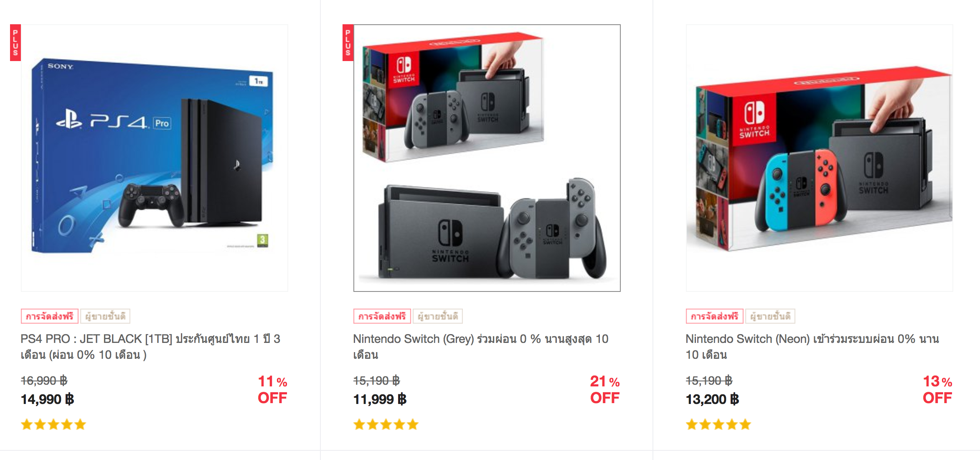Click the 13,200 ฿ sale price
This screenshot has width=980, height=460.
(x=712, y=399)
